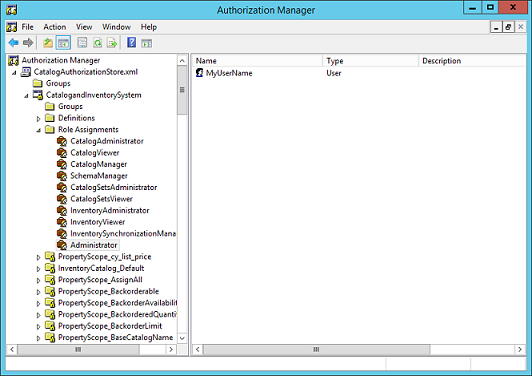The height and width of the screenshot is (376, 532).
Task: Collapse the CatalogandInventorySystem application node
Action: pyautogui.click(x=26, y=96)
